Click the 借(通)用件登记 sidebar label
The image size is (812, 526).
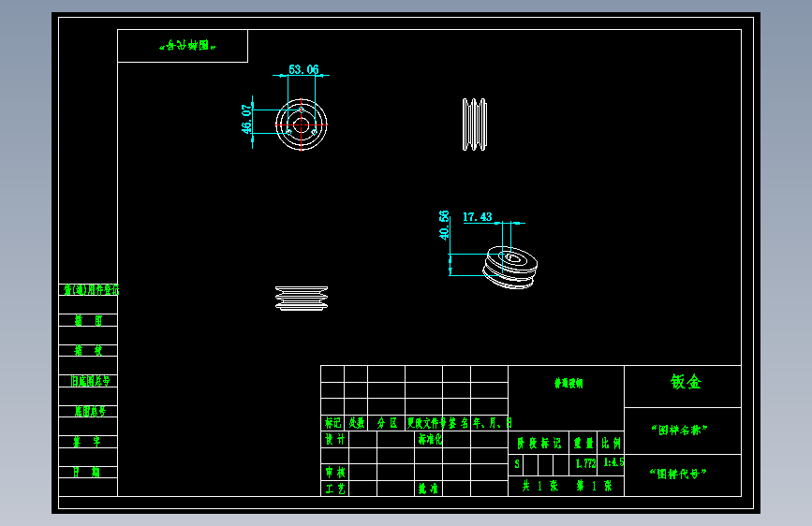91,290
